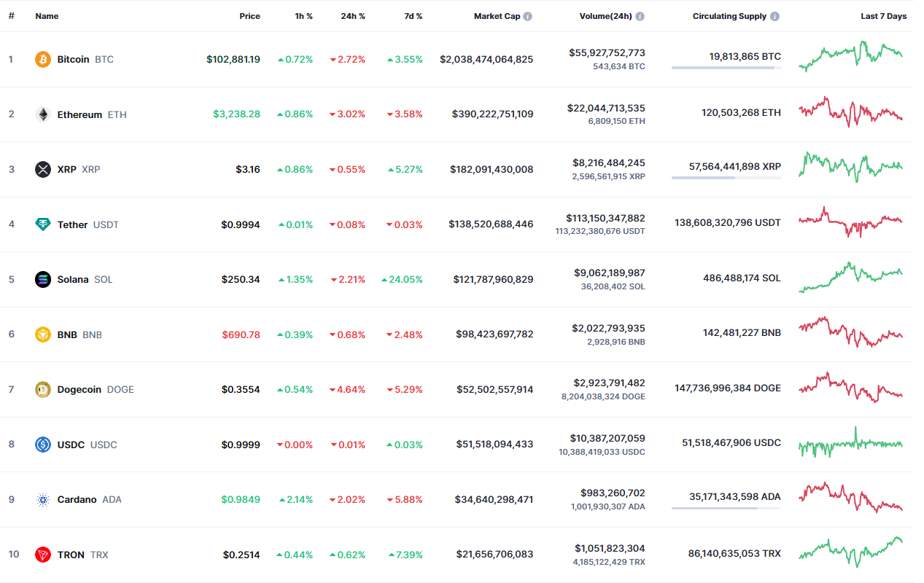Image resolution: width=924 pixels, height=583 pixels.
Task: Open Tether 7-day sparkline chart
Action: pyautogui.click(x=851, y=222)
